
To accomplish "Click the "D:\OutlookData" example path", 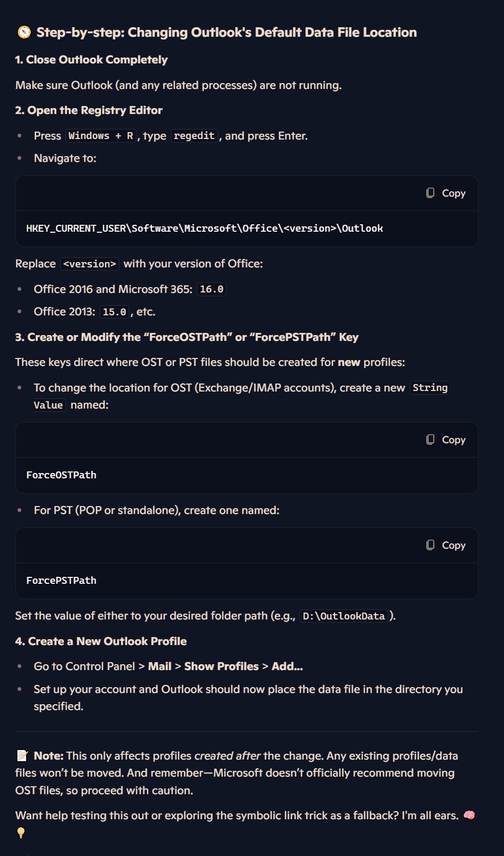I will click(343, 616).
